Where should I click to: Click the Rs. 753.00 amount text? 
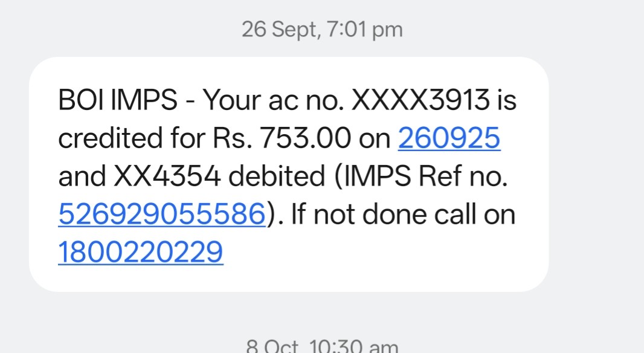coord(306,139)
